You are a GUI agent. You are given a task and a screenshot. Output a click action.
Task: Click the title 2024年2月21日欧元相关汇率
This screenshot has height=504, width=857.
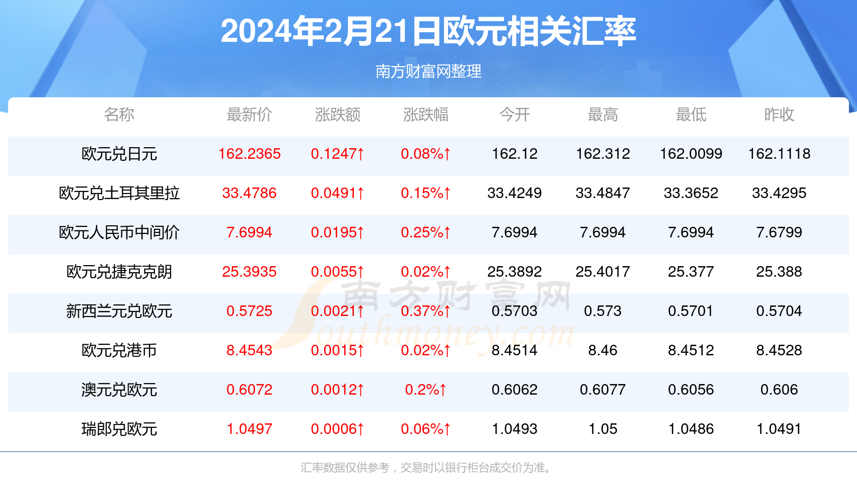[428, 31]
